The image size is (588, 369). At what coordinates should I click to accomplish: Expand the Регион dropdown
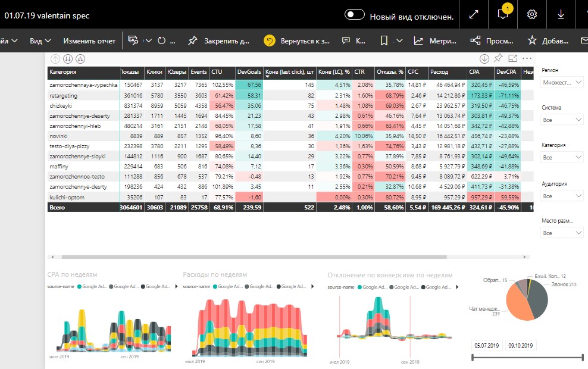click(562, 82)
